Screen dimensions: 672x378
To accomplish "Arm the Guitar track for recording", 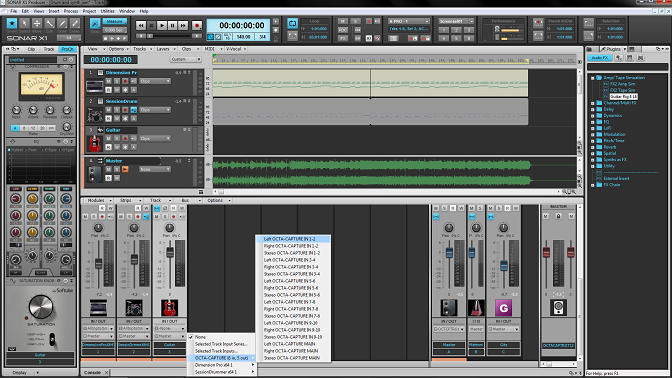I will pos(125,138).
